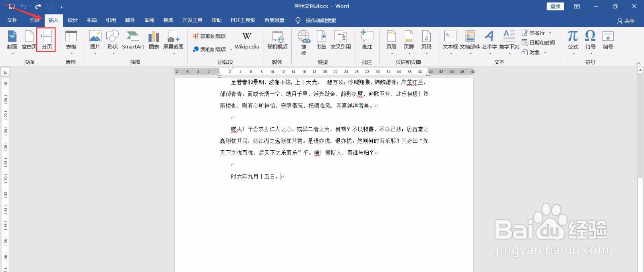Open the 百度网盘 tab

[274, 20]
